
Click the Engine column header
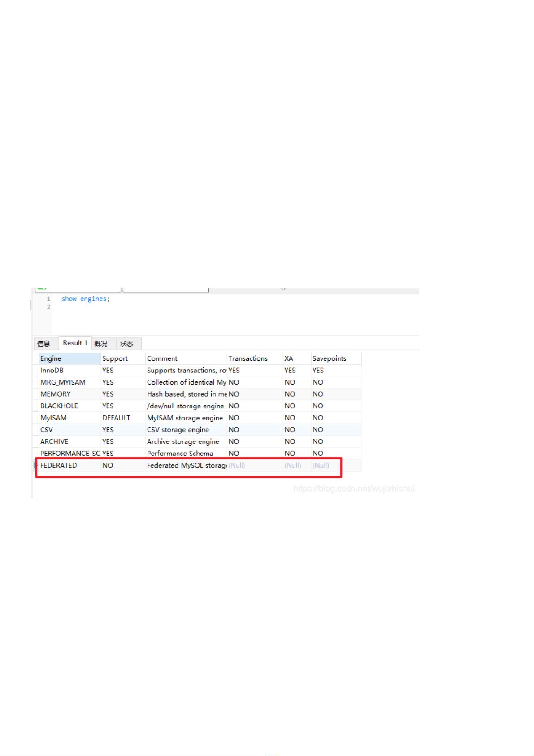click(x=69, y=358)
